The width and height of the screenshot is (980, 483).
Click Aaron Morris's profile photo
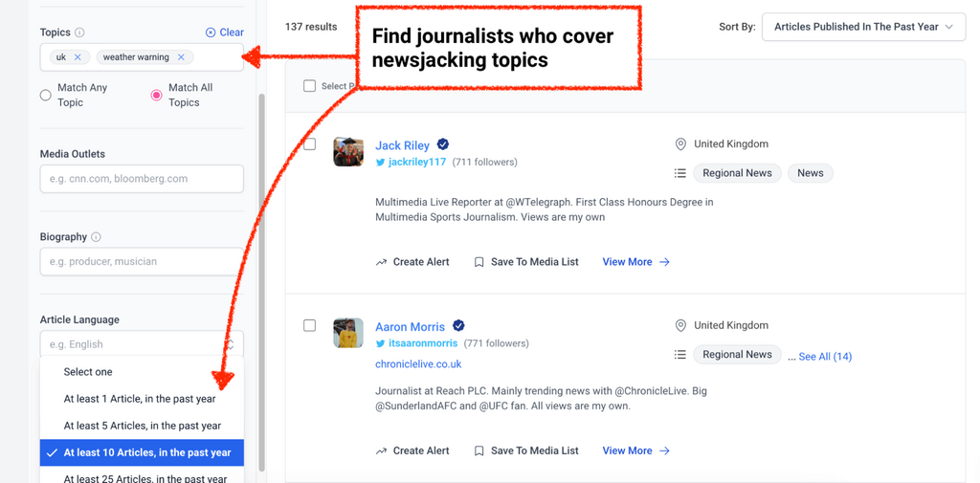click(x=348, y=333)
